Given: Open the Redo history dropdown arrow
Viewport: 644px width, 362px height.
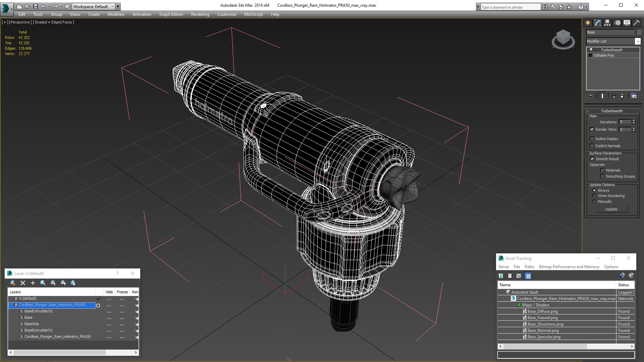Looking at the screenshot, I should pos(61,6).
